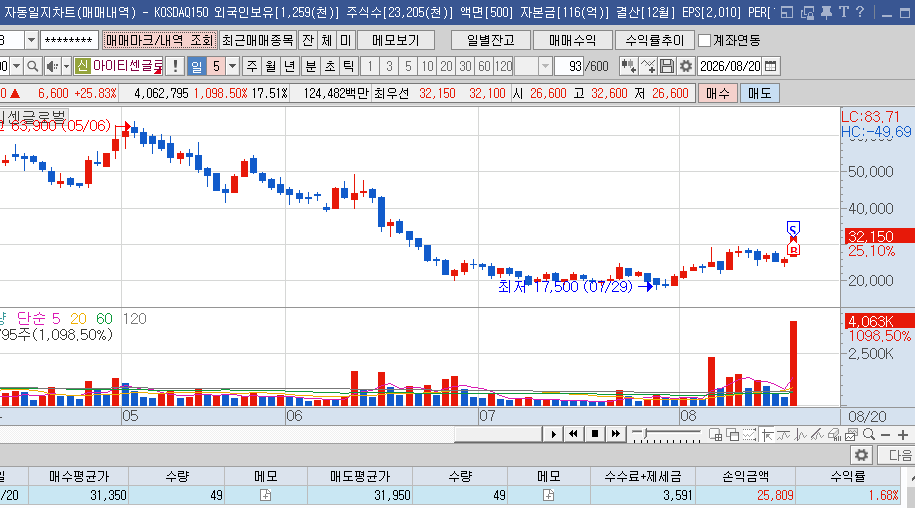Click the candle count field showing 93
This screenshot has width=915, height=508.
[x=569, y=66]
